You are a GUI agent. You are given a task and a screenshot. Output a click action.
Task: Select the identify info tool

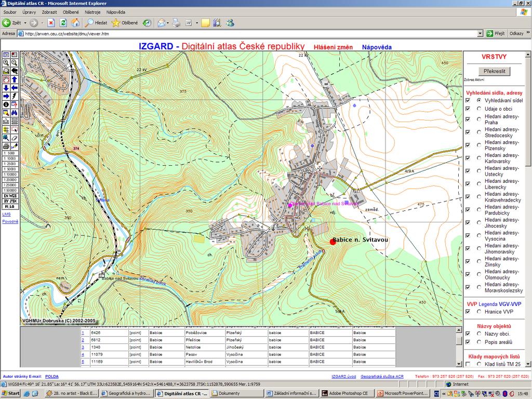tap(6, 104)
